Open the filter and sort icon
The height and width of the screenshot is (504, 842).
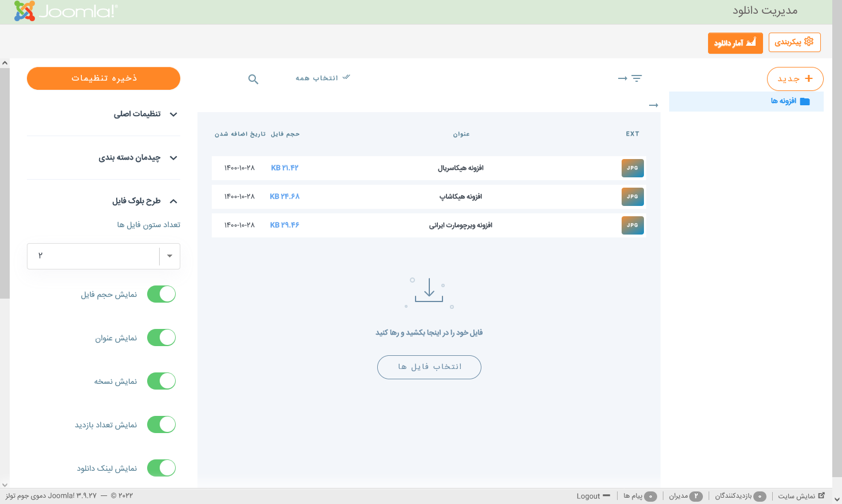click(x=630, y=78)
